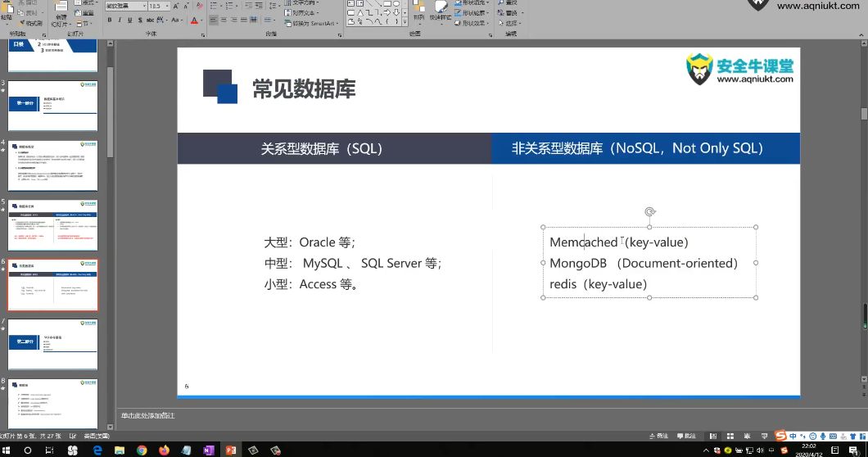This screenshot has height=457, width=868.
Task: Toggle bold formatting in the Font group
Action: [110, 20]
